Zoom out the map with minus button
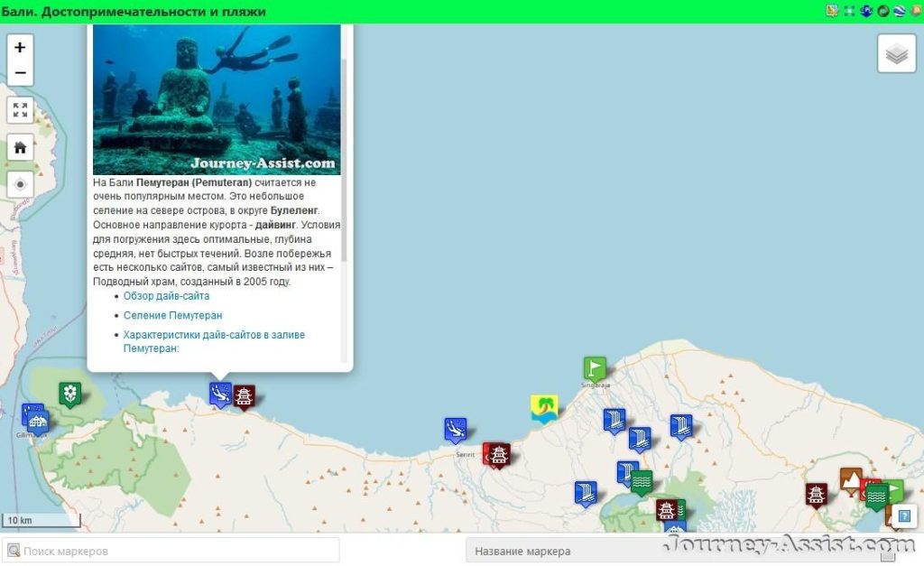 (20, 73)
